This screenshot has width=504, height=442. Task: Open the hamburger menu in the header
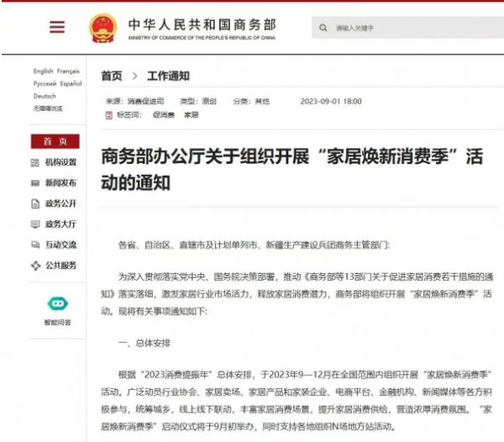pos(56,27)
